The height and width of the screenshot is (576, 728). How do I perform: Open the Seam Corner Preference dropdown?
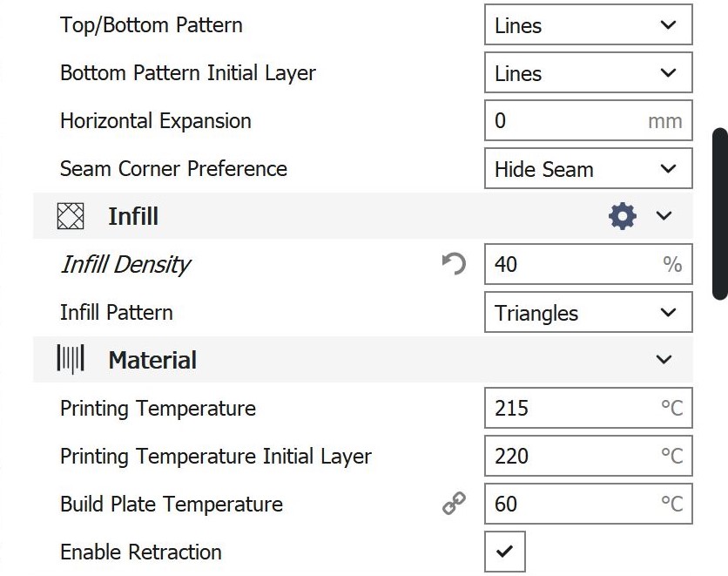pos(588,169)
